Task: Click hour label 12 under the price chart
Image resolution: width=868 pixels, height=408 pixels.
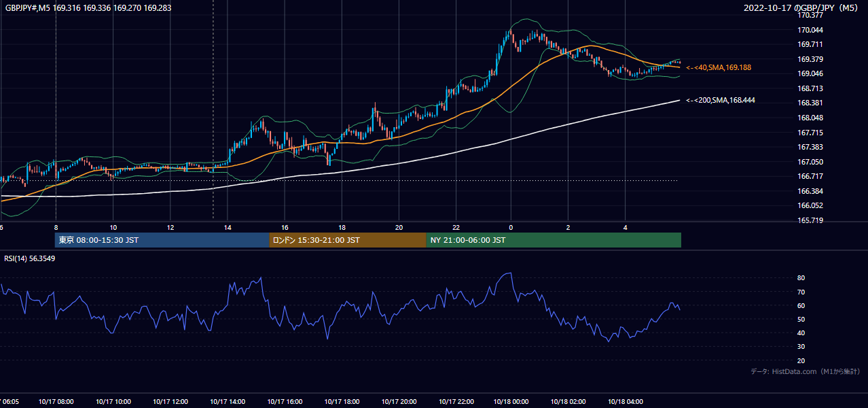Action: (170, 228)
